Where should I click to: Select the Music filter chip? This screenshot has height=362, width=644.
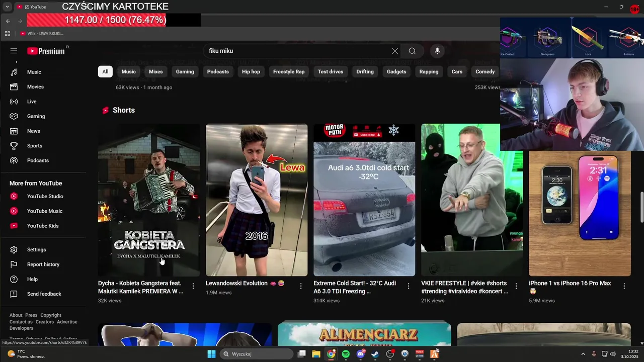[129, 71]
